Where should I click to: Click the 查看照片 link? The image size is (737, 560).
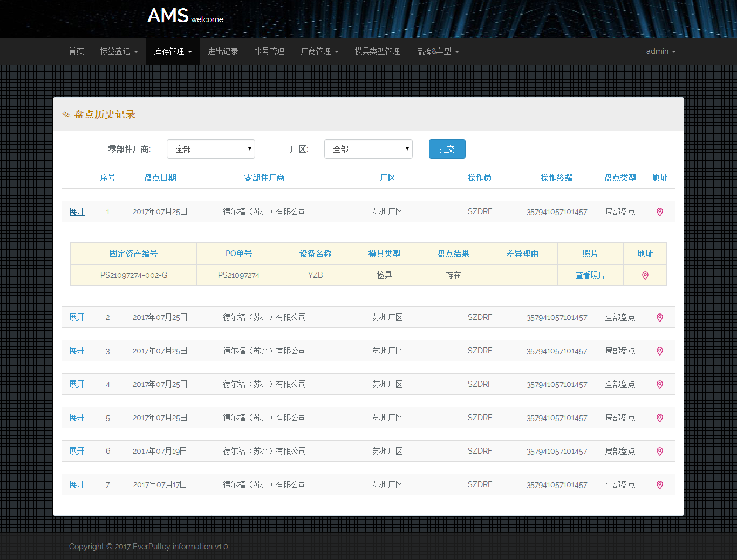tap(590, 275)
